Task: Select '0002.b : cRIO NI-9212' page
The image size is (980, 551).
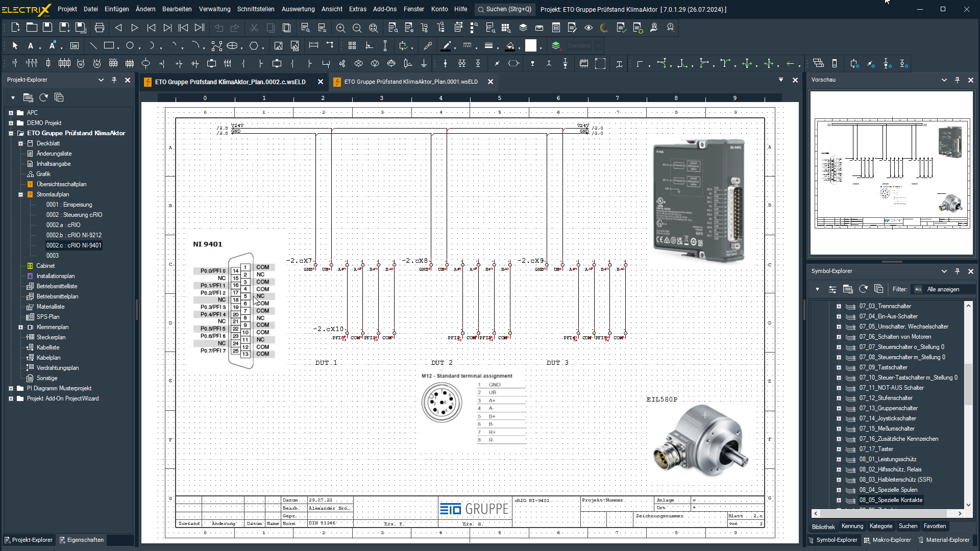Action: tap(74, 235)
